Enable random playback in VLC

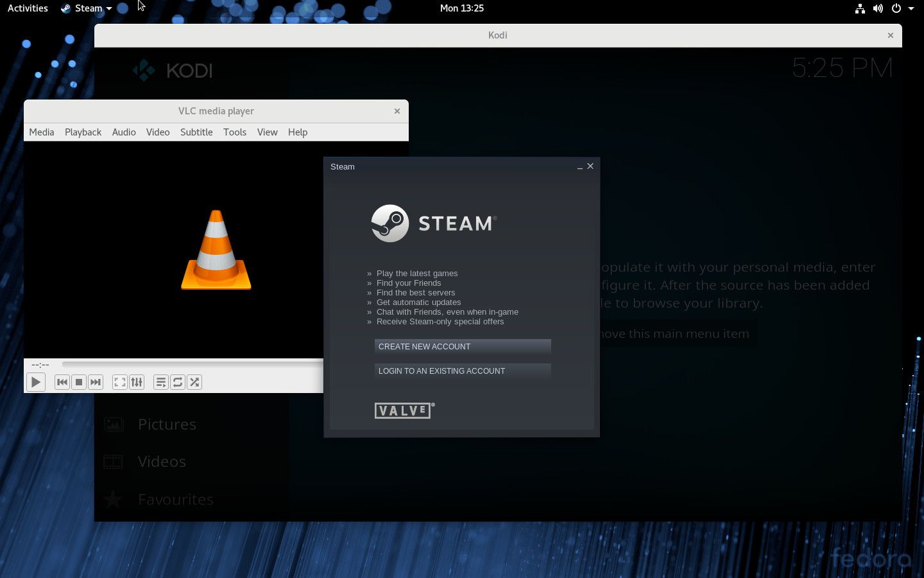click(x=194, y=381)
